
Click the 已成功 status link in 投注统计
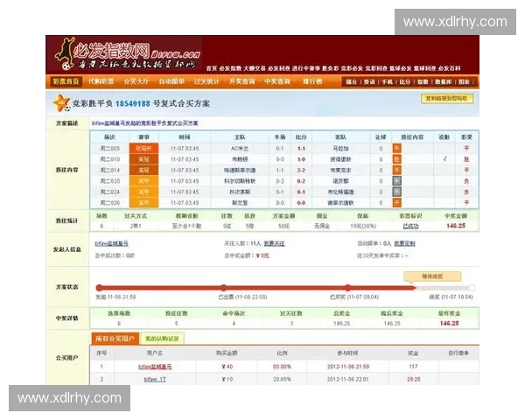click(409, 225)
